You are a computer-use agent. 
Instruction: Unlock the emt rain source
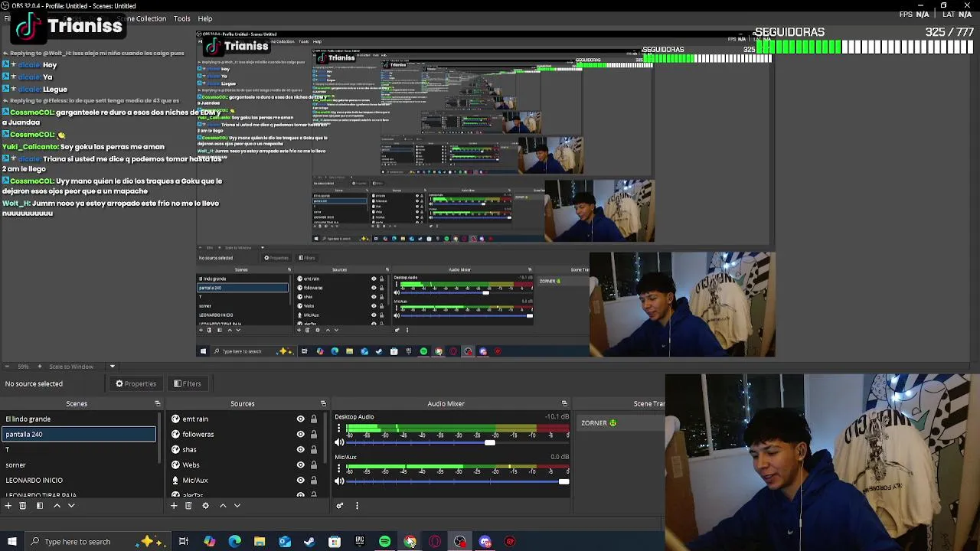click(x=313, y=419)
